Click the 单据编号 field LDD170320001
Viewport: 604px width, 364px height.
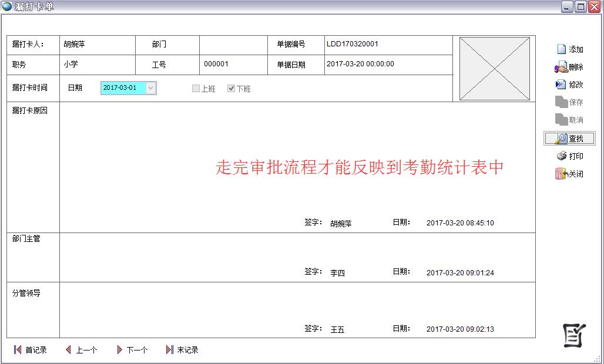(388, 44)
